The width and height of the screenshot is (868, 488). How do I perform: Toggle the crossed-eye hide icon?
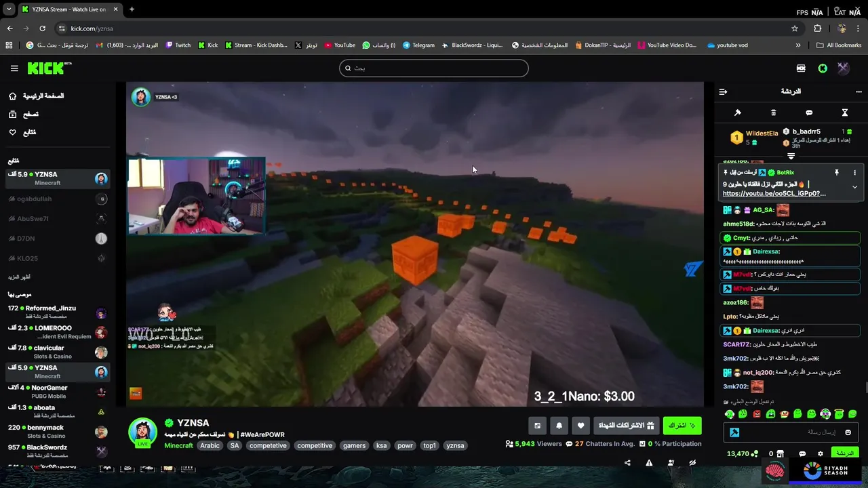pos(692,463)
